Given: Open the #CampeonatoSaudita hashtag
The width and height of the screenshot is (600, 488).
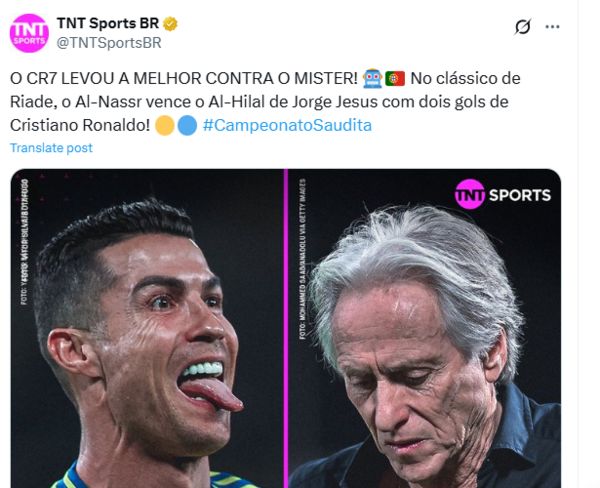Looking at the screenshot, I should pos(287,126).
